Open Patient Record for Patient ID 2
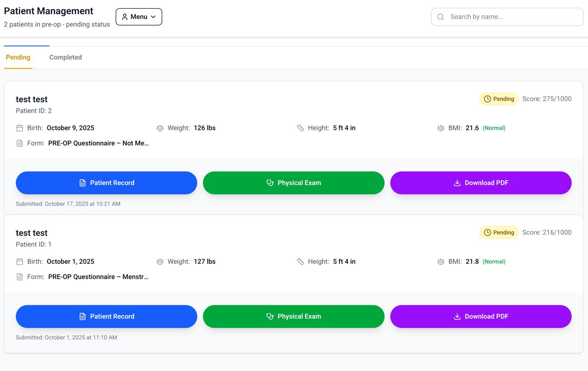 (106, 183)
